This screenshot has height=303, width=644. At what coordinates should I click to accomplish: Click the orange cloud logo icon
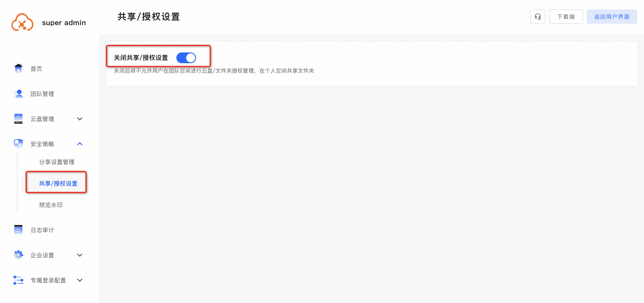pyautogui.click(x=22, y=22)
